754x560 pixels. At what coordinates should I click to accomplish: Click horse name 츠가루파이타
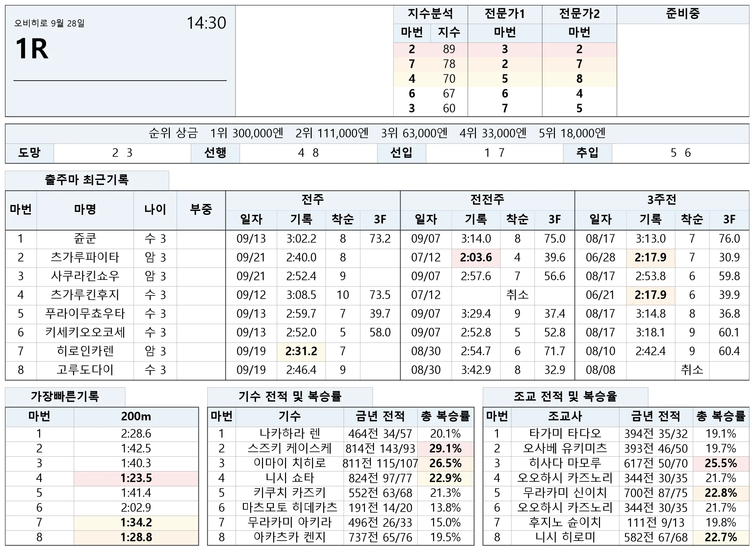click(85, 257)
